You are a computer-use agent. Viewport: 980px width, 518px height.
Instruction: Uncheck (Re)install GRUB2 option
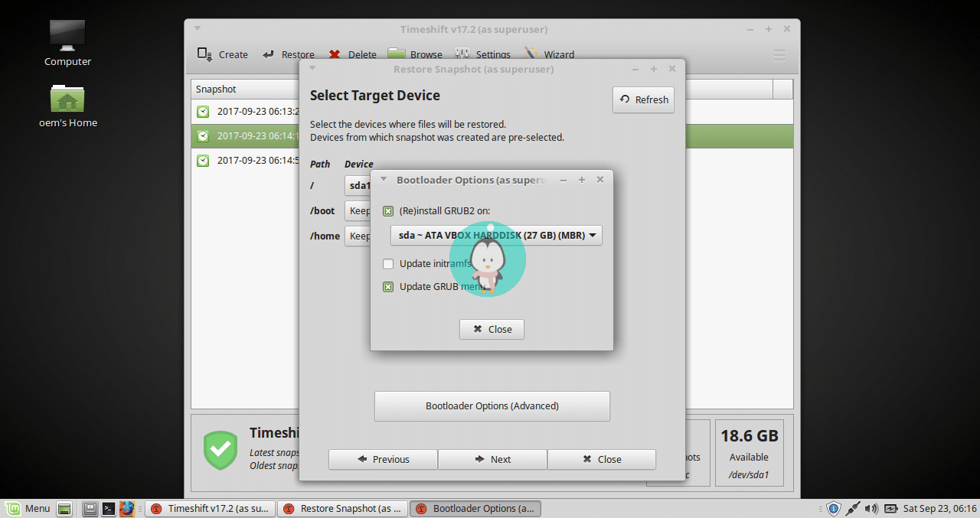point(388,210)
